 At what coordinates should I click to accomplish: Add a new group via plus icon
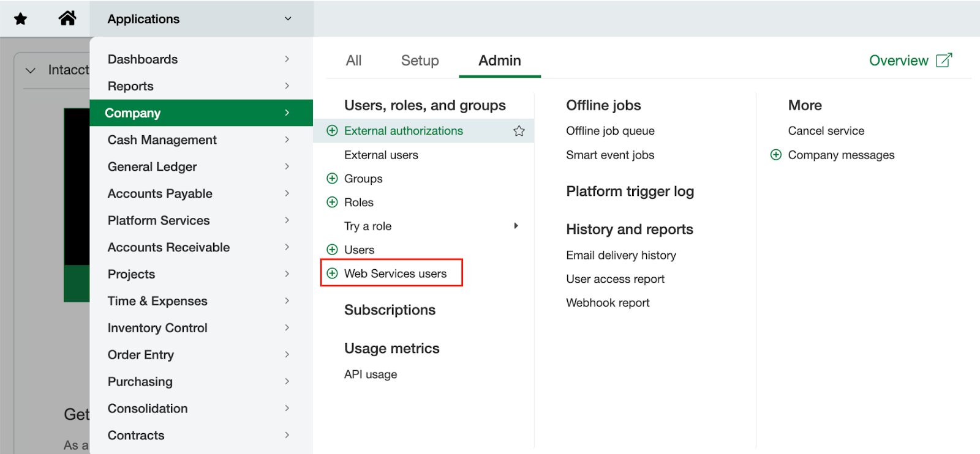332,178
